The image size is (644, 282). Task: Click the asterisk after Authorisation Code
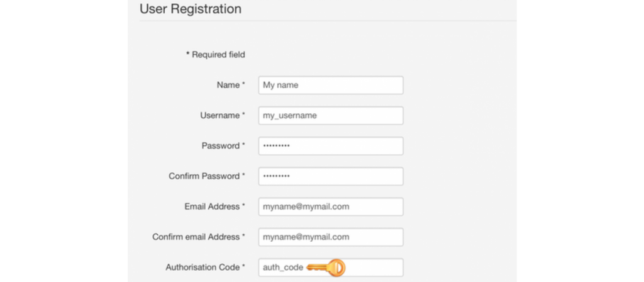pos(243,266)
